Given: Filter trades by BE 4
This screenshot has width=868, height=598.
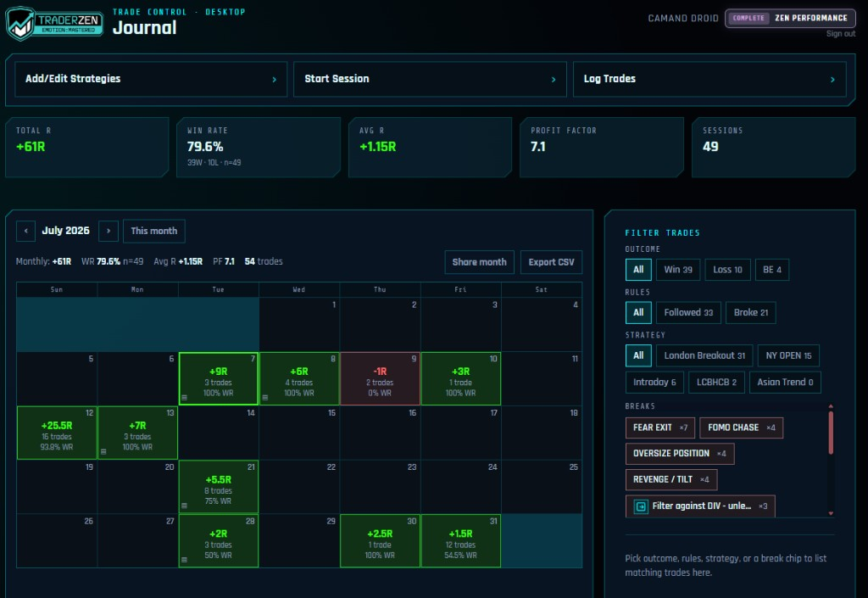Looking at the screenshot, I should (x=772, y=270).
